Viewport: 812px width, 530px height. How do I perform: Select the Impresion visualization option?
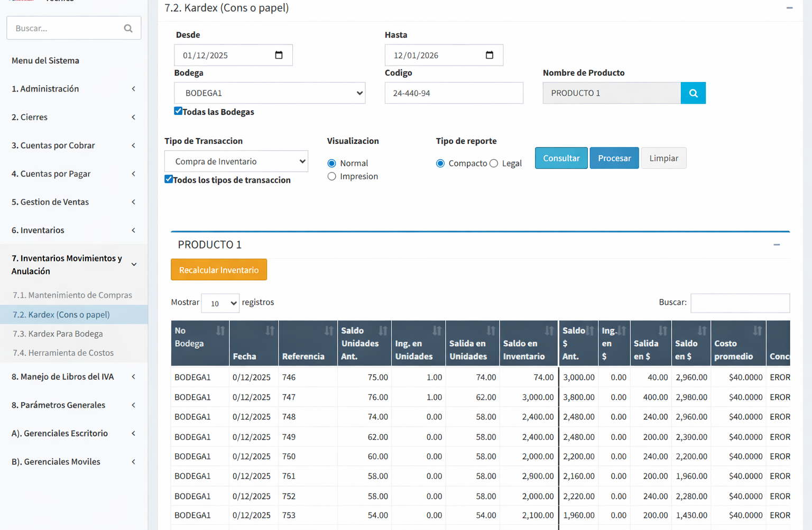pos(332,177)
